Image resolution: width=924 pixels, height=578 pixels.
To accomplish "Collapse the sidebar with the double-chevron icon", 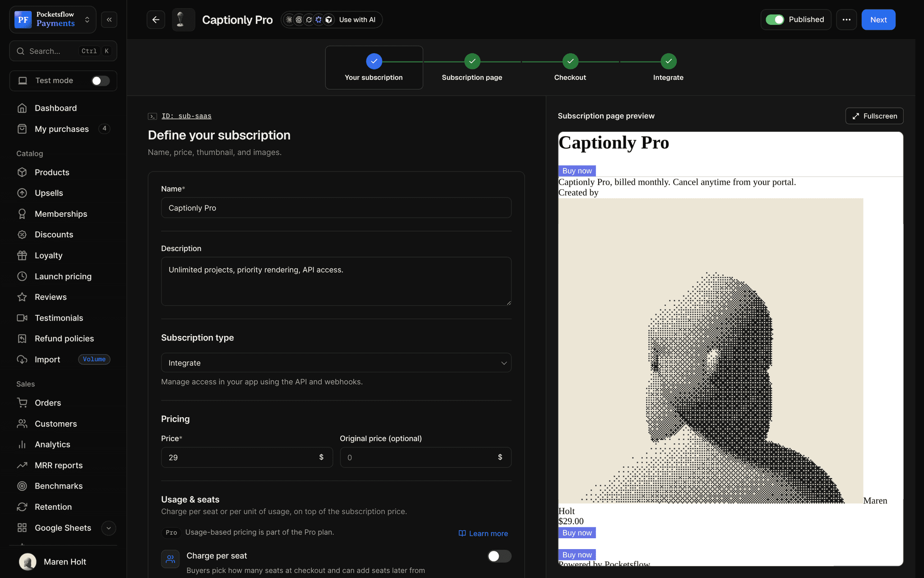I will point(109,20).
